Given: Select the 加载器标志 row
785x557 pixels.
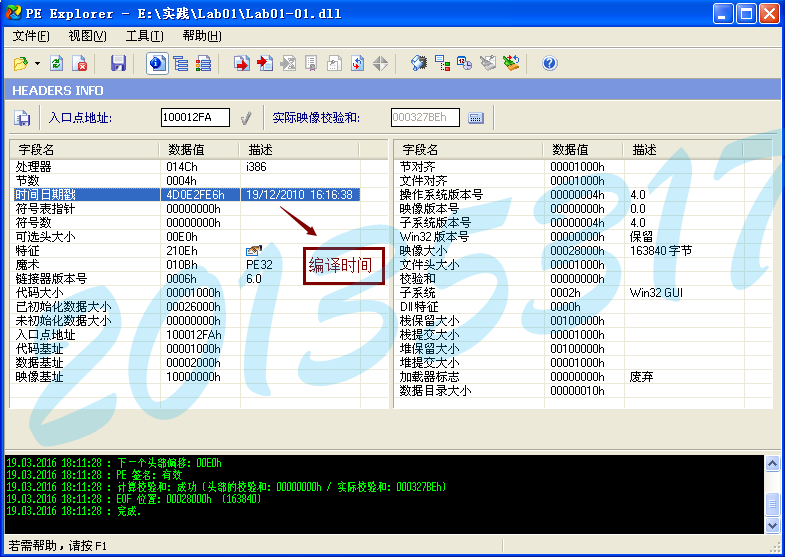Looking at the screenshot, I should tap(571, 377).
